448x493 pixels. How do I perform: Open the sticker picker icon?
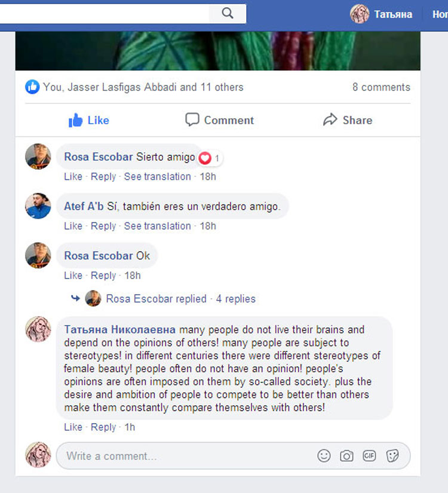click(392, 455)
